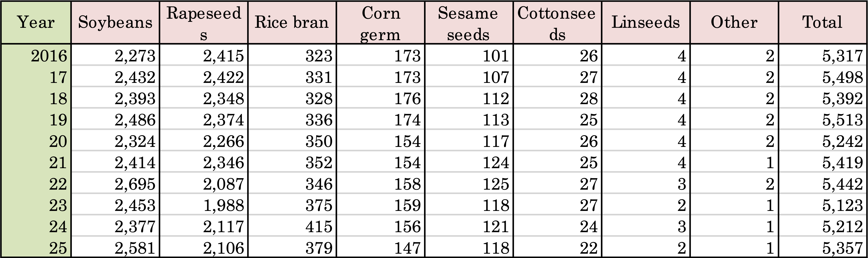Select cottonseeds value 28 in row 18

pyautogui.click(x=588, y=99)
